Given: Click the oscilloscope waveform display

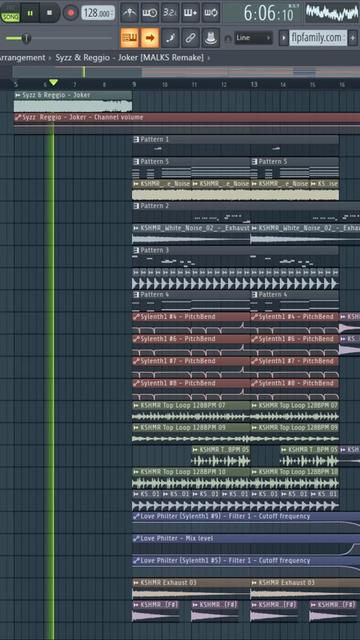Looking at the screenshot, I should pos(333,13).
